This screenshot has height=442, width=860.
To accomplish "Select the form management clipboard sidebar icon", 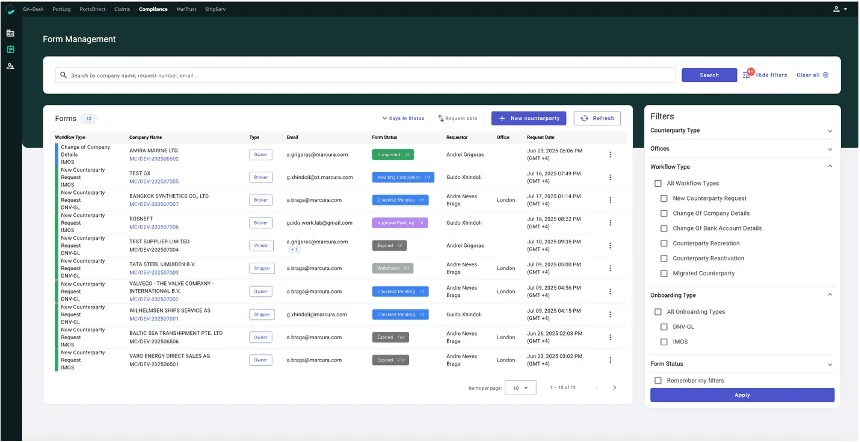I will pos(10,49).
